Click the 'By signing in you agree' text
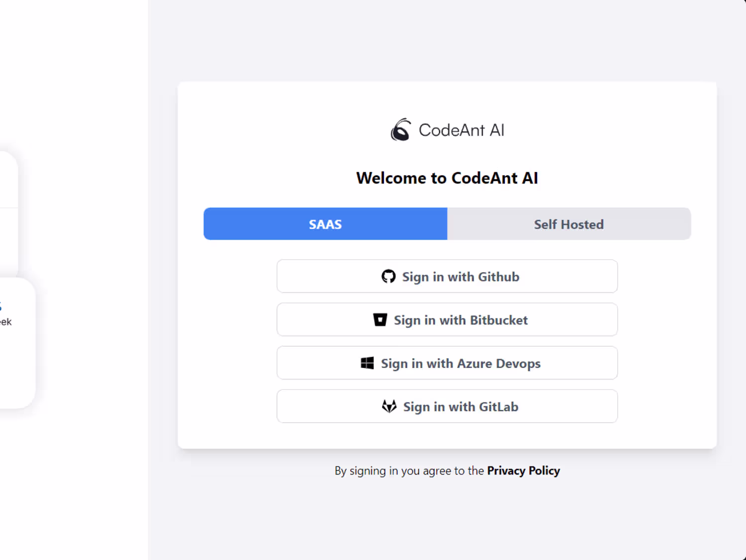The width and height of the screenshot is (746, 560). (x=409, y=470)
